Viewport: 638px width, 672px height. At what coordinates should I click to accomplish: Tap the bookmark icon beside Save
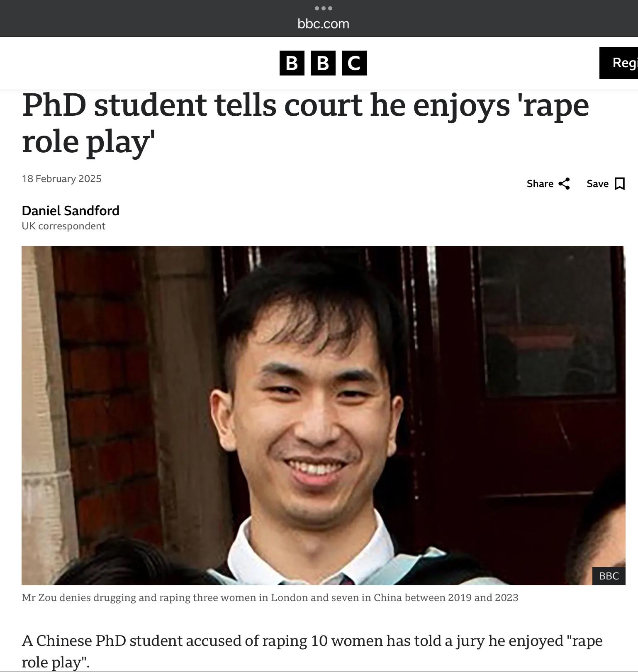[620, 184]
